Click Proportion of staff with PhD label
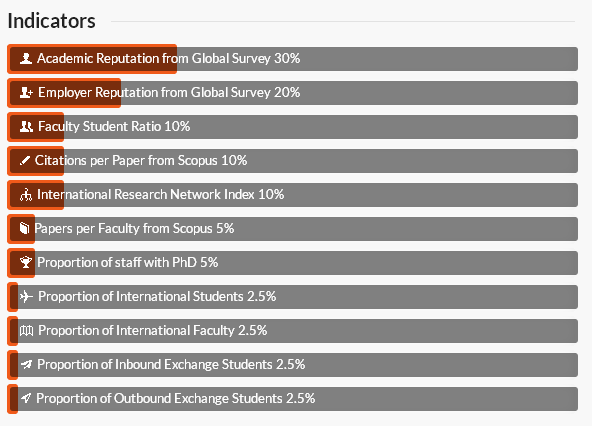Screen dimensions: 592x426 [117, 262]
